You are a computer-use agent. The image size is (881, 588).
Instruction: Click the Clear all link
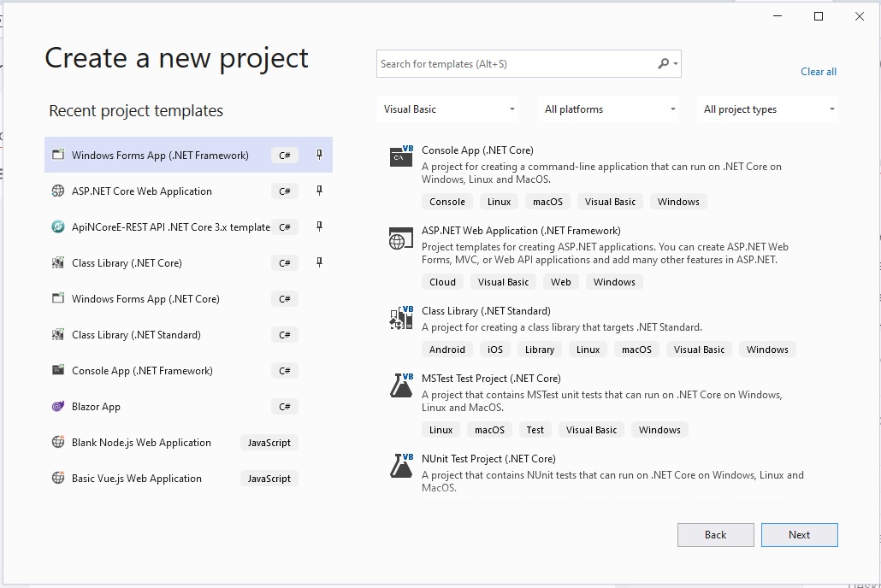818,71
